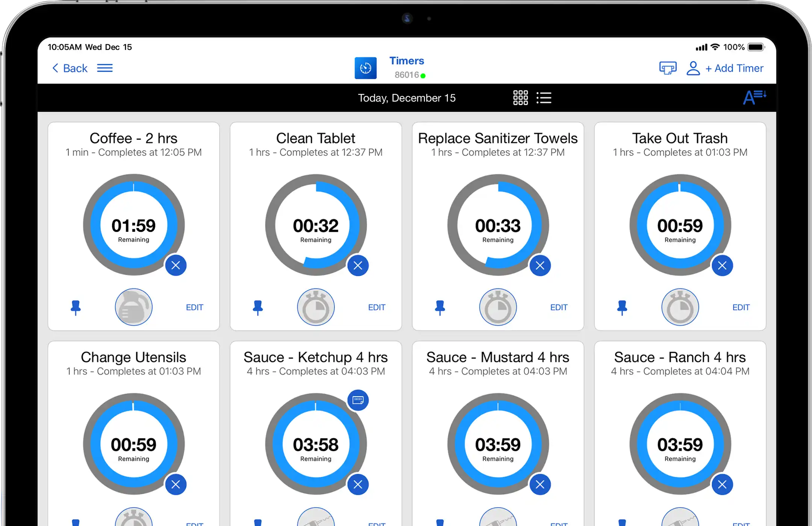This screenshot has width=812, height=526.
Task: Cancel the Take Out Trash timer
Action: (x=722, y=266)
